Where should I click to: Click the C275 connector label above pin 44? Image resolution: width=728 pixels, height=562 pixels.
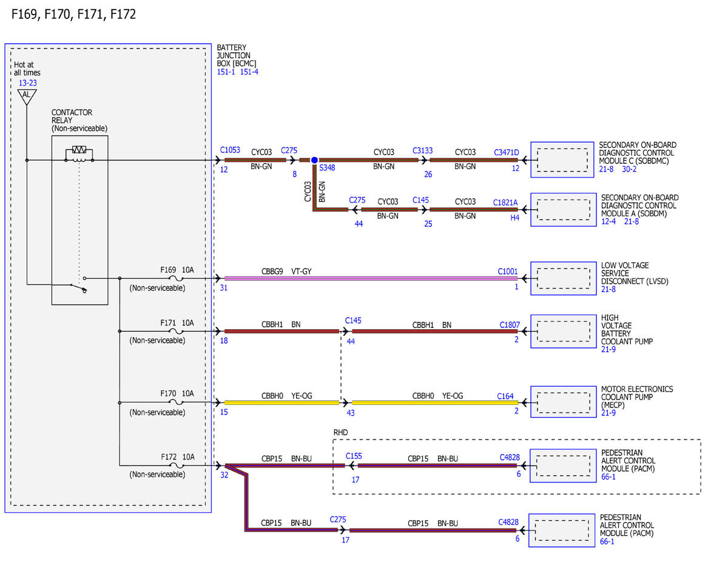tap(357, 199)
